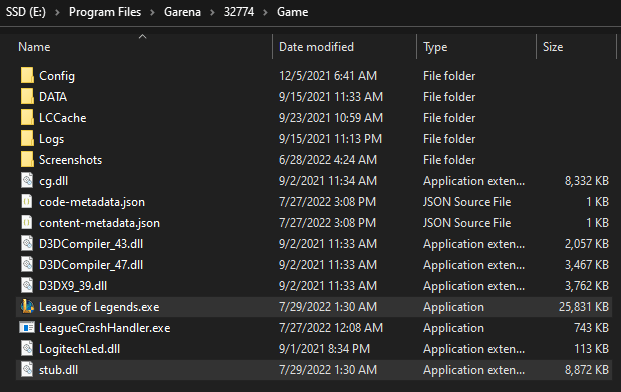Sort files by Date modified column
621x392 pixels.
[x=316, y=47]
